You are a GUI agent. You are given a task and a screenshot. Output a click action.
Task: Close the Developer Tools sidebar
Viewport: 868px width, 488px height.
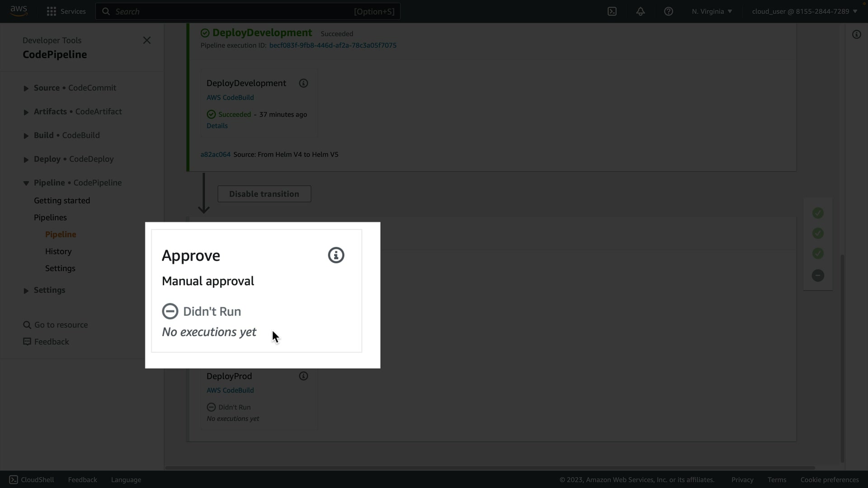point(147,40)
